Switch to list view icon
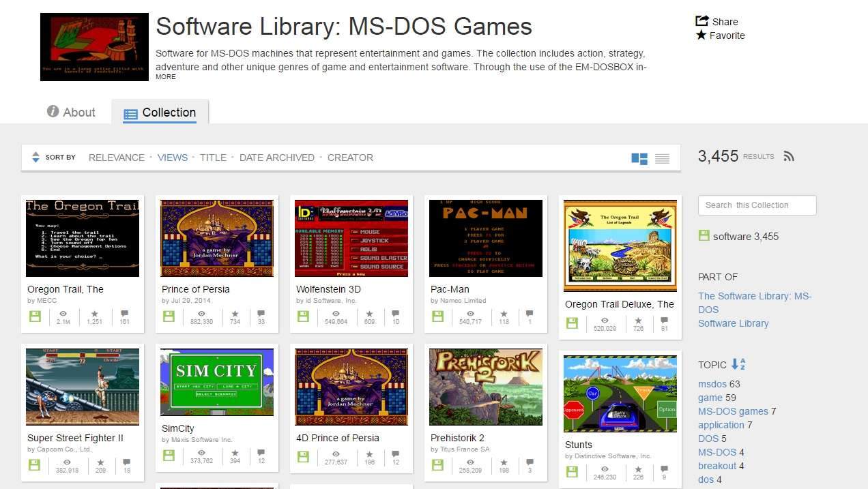868x489 pixels. [662, 159]
